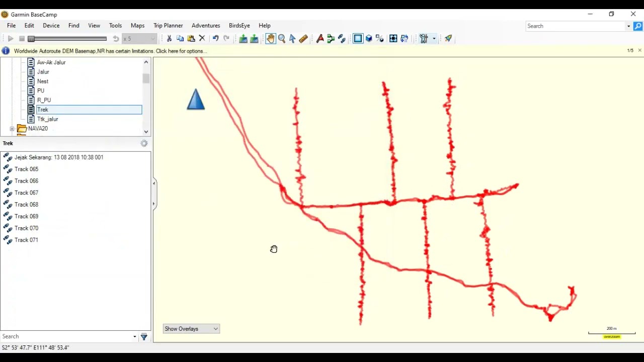This screenshot has width=644, height=362.
Task: Click the Trek panel gear options icon
Action: (144, 144)
